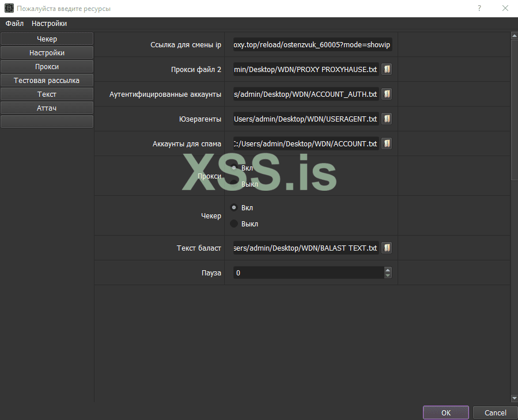Click the Прокси файл 2 path field
The image size is (518, 420).
tap(306, 69)
